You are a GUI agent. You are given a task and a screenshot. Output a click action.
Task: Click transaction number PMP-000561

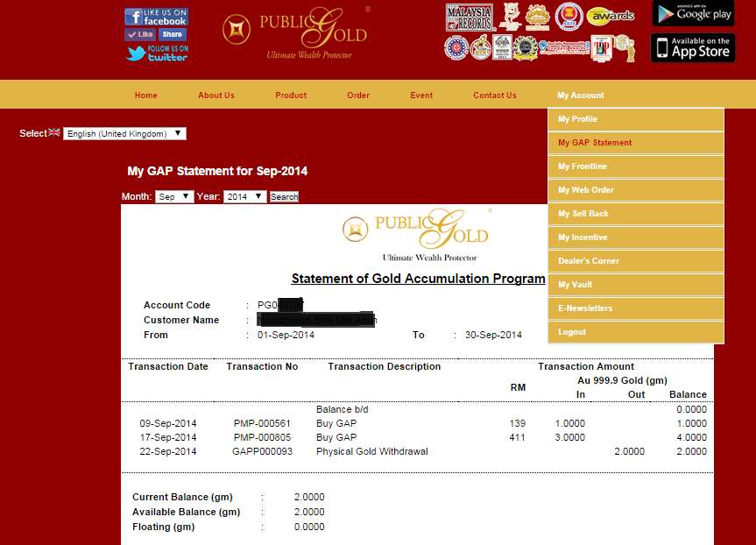(x=262, y=423)
